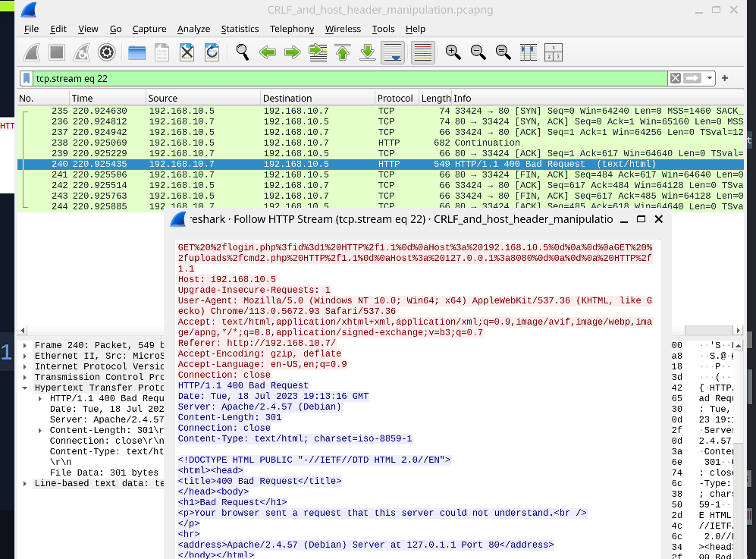Go to previous packet green left arrow
This screenshot has height=559, width=756.
coord(267,52)
